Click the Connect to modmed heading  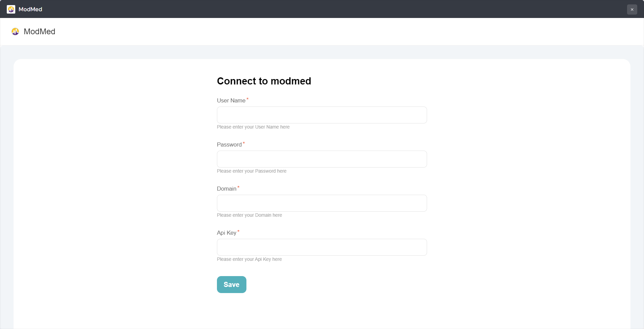click(264, 81)
